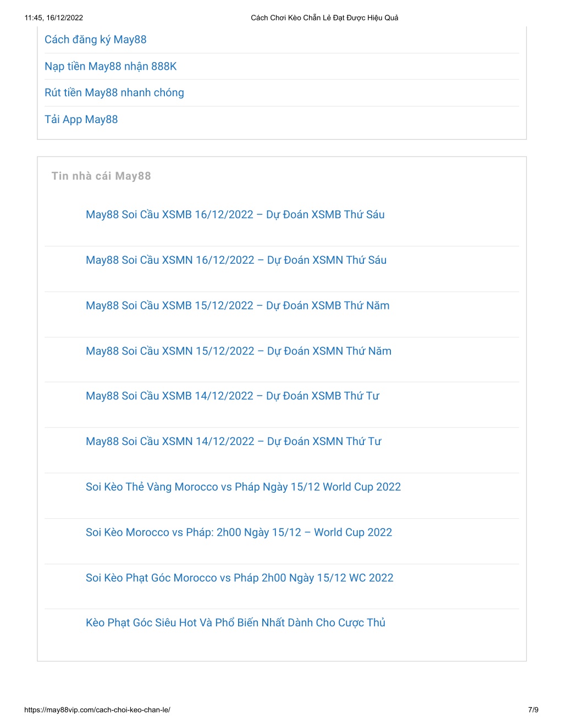Open Soi Kèo Morocco vs Pháp 2h00 article
Screen dimensions: 563x728
click(239, 532)
